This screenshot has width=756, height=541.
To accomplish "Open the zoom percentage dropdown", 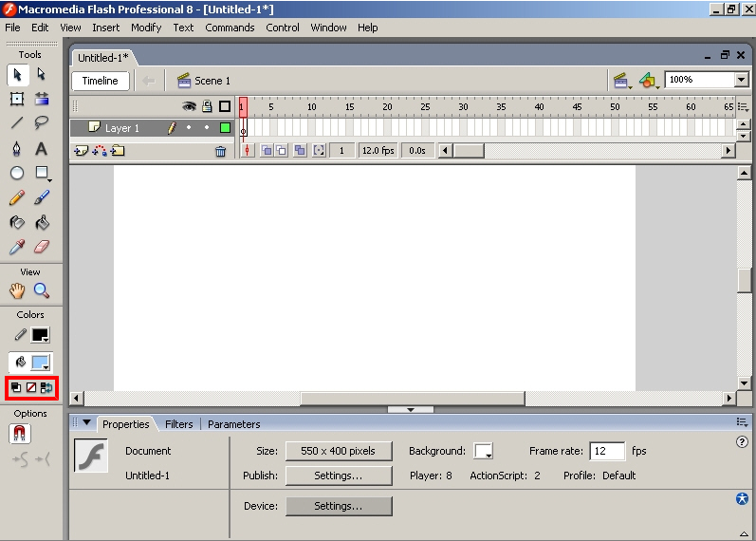I will [742, 80].
